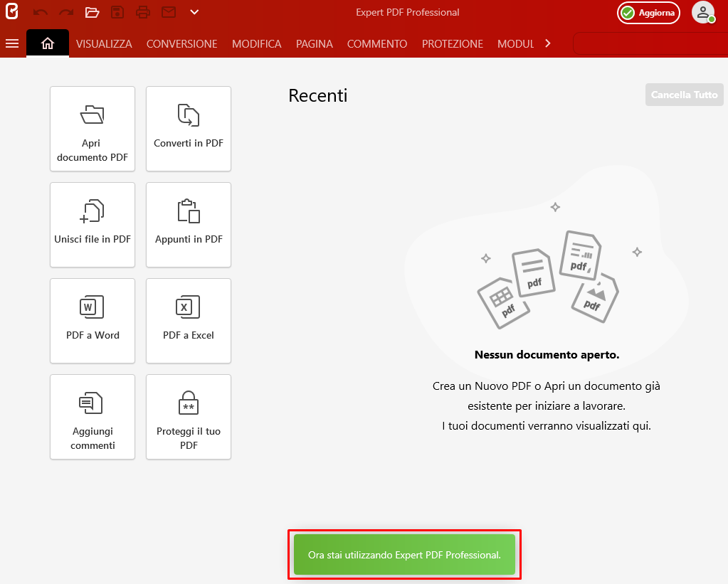The width and height of the screenshot is (728, 584).
Task: Click the Proteggi il tuo PDF tile
Action: pyautogui.click(x=189, y=417)
